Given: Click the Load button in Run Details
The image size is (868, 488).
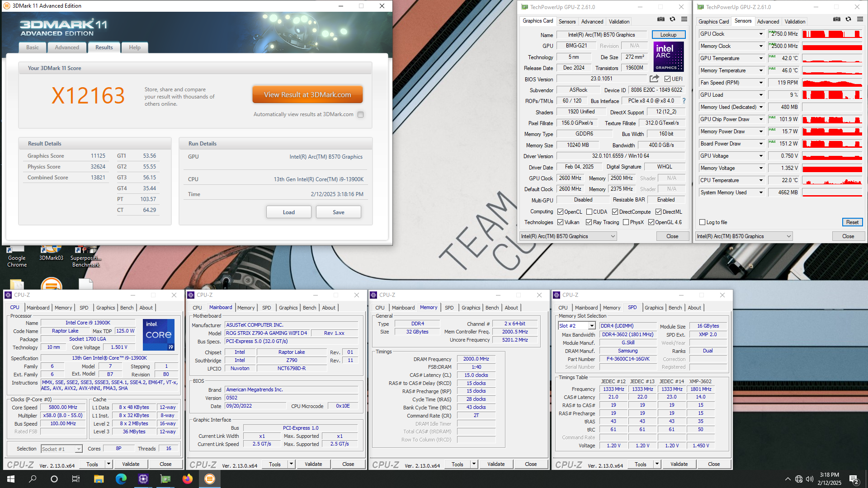Looking at the screenshot, I should (289, 212).
